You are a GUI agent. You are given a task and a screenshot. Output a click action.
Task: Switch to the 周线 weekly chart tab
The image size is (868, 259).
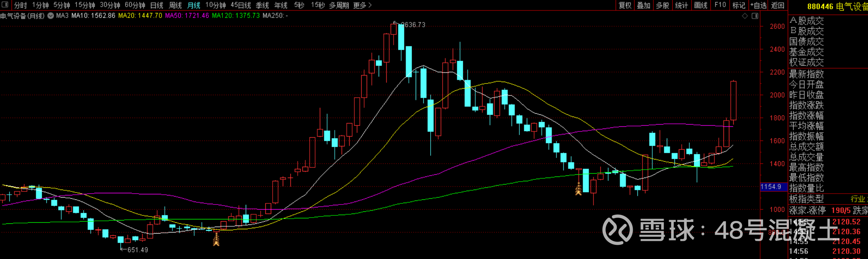coord(175,5)
